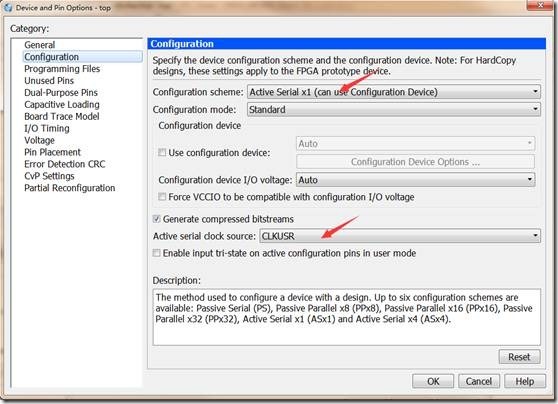558x404 pixels.
Task: Click the Category label
Action: click(x=30, y=28)
